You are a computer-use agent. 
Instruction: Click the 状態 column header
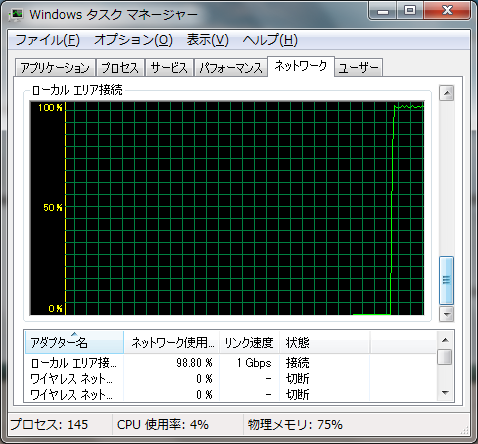pos(324,342)
